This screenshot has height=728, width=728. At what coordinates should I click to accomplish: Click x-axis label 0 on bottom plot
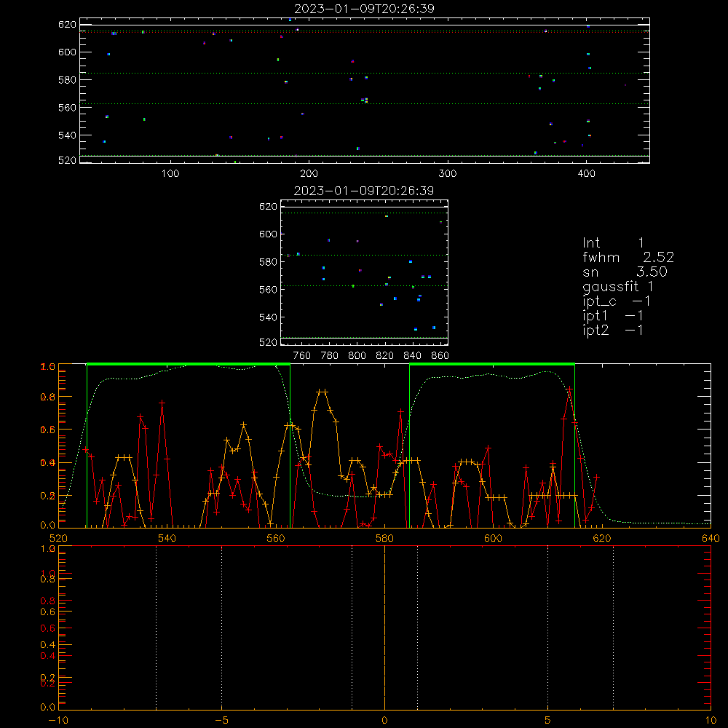384,720
